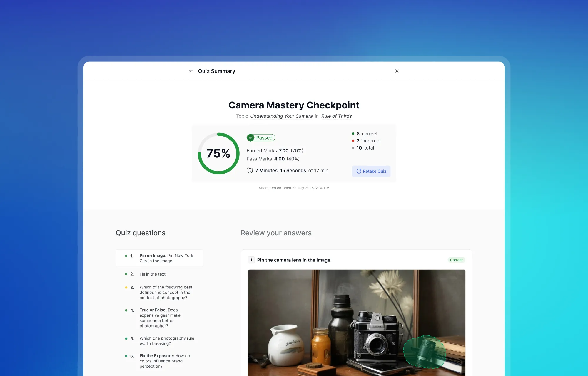588x376 pixels.
Task: Select question 2 Fill in the text
Action: [159, 274]
